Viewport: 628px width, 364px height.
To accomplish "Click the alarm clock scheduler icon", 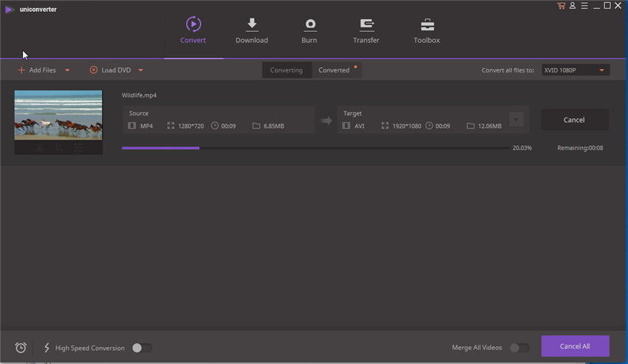I will point(21,348).
